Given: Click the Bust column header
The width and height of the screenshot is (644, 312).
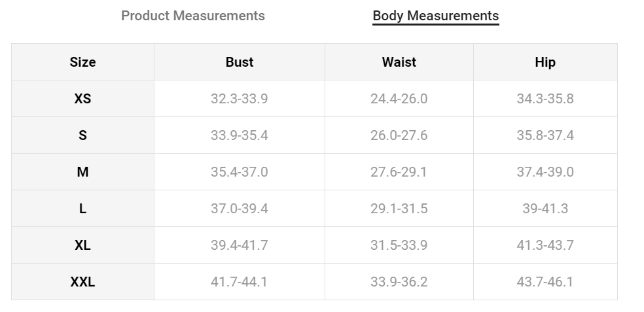Looking at the screenshot, I should pyautogui.click(x=239, y=62).
